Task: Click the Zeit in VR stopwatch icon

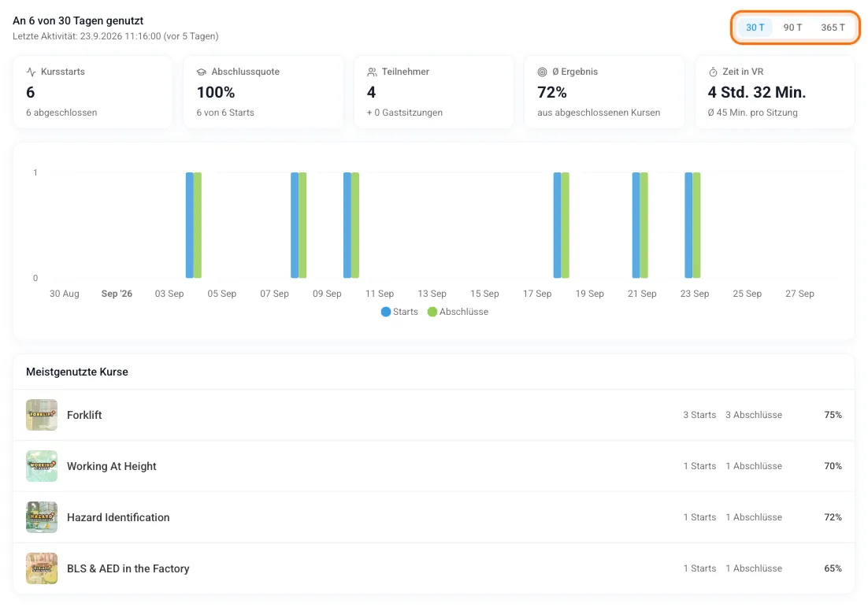Action: coord(713,72)
